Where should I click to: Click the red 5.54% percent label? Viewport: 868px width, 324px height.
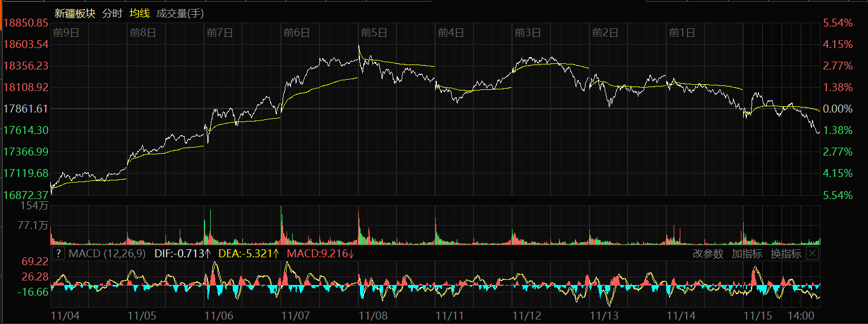point(838,23)
